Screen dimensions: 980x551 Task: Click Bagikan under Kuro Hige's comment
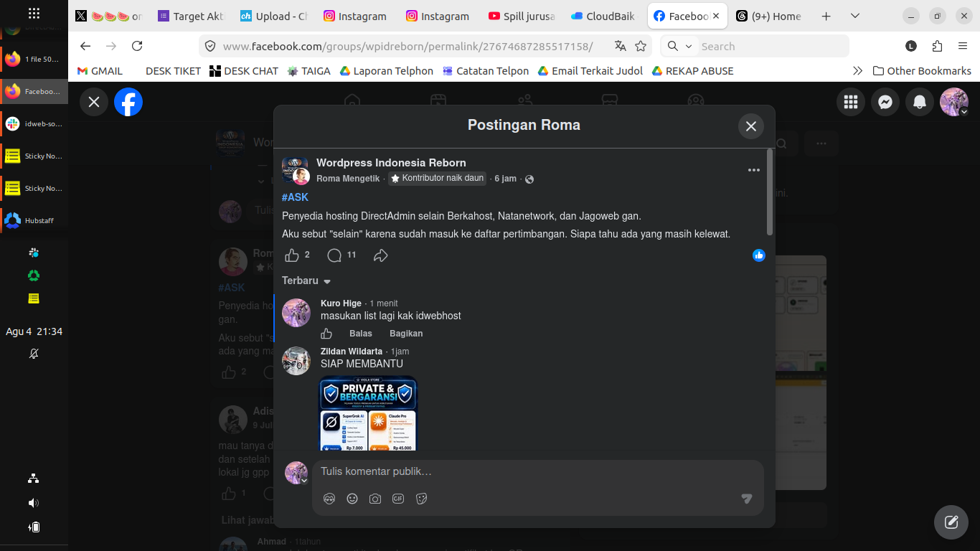click(x=406, y=334)
